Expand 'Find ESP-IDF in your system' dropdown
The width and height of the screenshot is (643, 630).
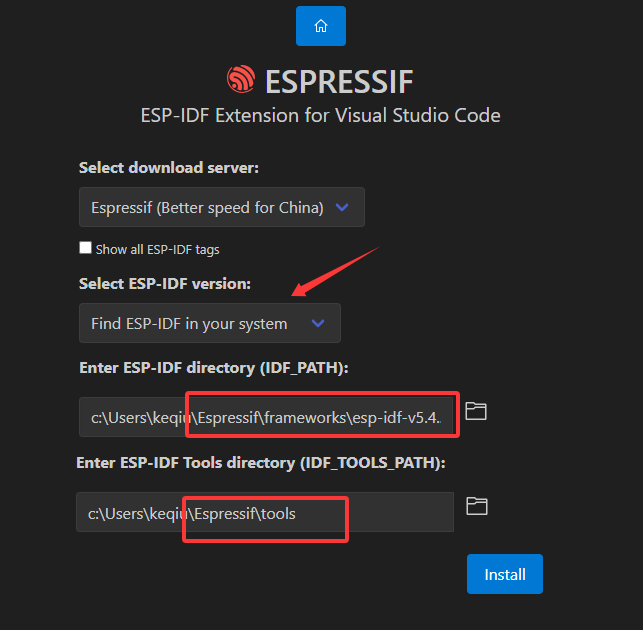[209, 323]
